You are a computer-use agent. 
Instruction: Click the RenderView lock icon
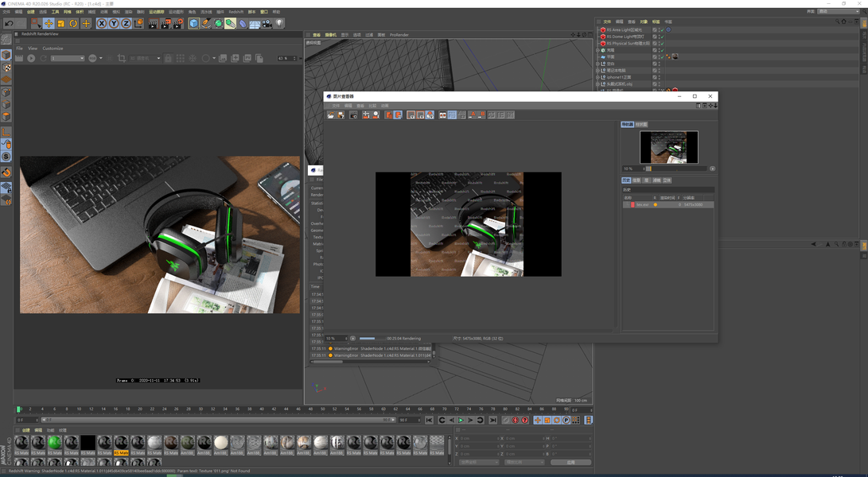pos(168,58)
